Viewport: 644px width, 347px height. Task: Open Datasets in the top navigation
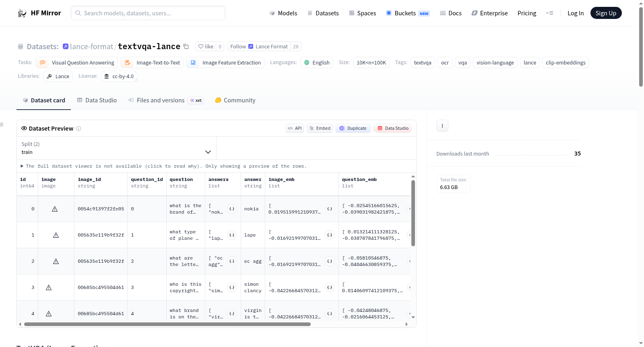coord(323,13)
